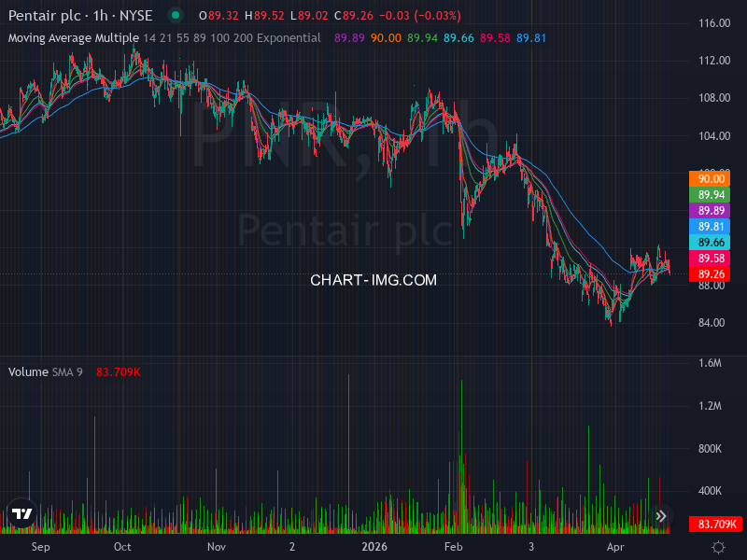Click the red 83.709K volume legend value
This screenshot has width=747, height=560.
pos(119,371)
